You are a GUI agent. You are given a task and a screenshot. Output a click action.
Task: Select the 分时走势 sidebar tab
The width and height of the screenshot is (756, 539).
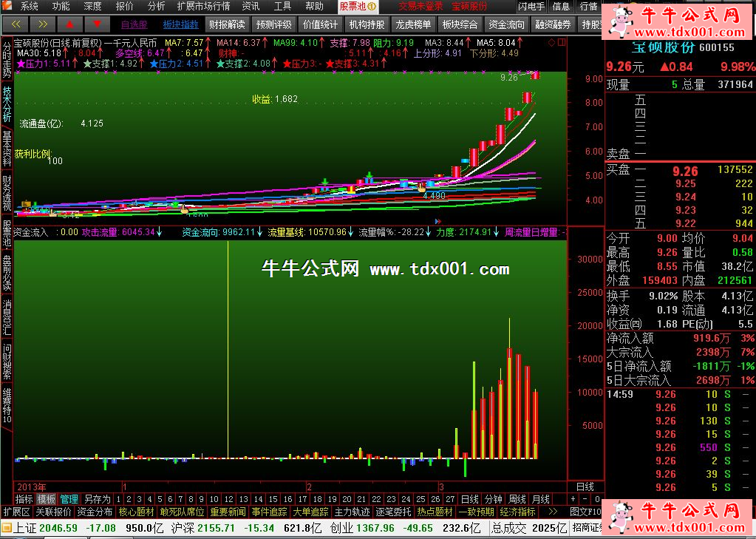point(7,60)
